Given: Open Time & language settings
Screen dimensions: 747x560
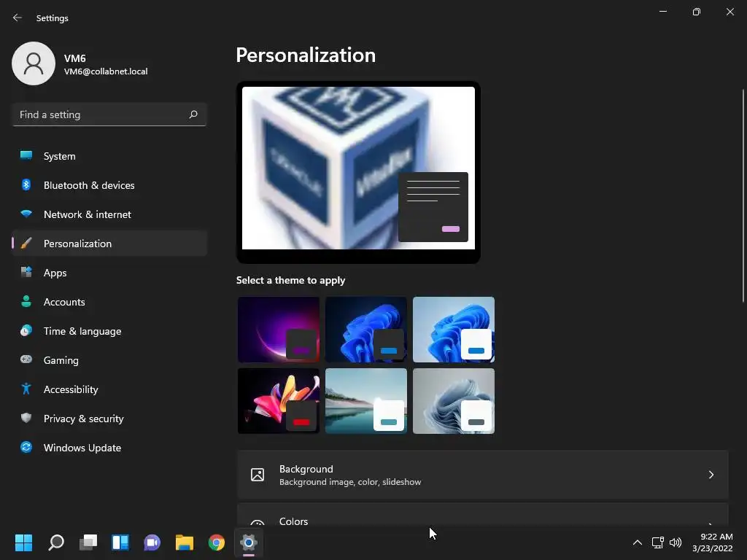Looking at the screenshot, I should [109, 330].
